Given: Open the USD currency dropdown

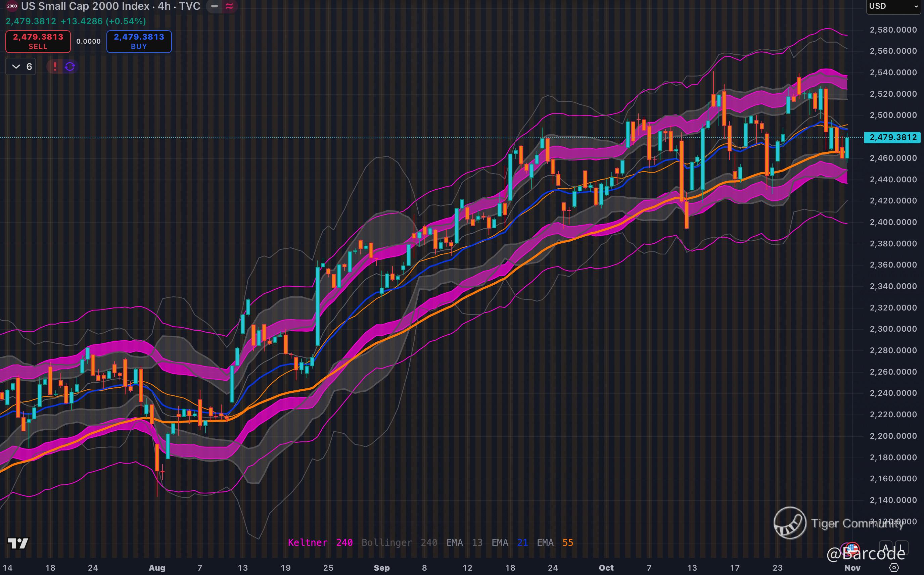Looking at the screenshot, I should click(x=892, y=6).
